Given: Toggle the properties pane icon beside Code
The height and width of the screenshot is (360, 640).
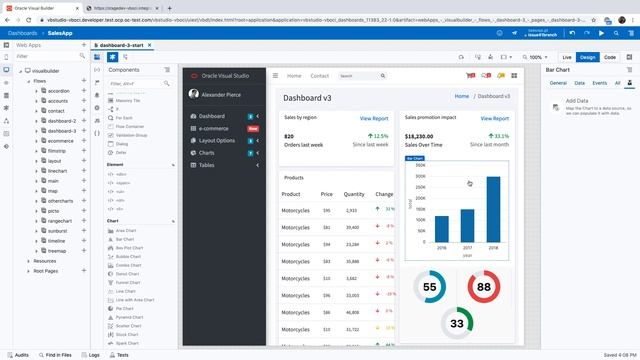Looking at the screenshot, I should click(x=629, y=57).
